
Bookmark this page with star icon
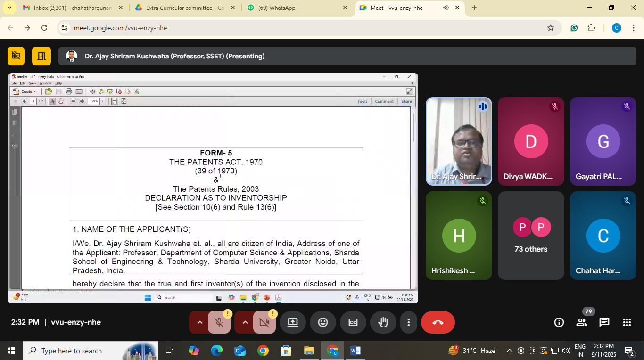pos(550,28)
